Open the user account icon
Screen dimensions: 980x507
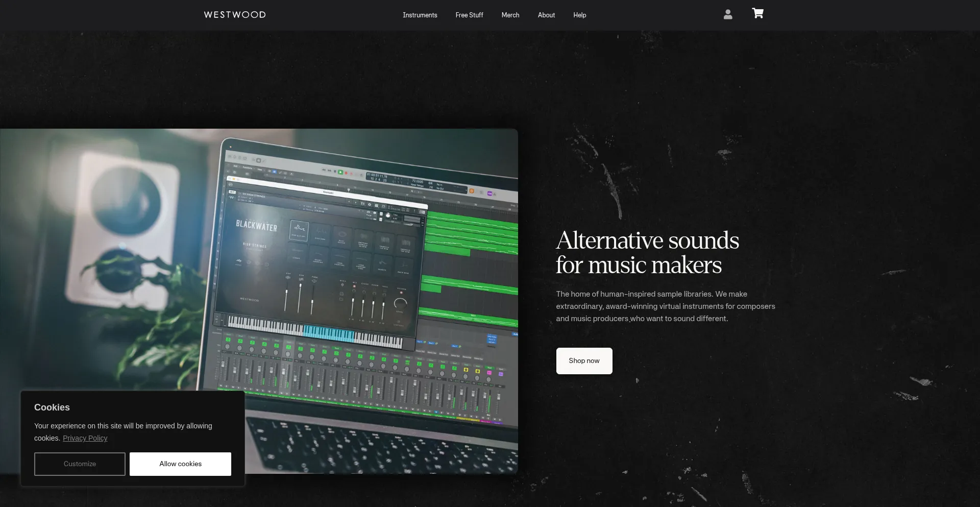coord(728,15)
